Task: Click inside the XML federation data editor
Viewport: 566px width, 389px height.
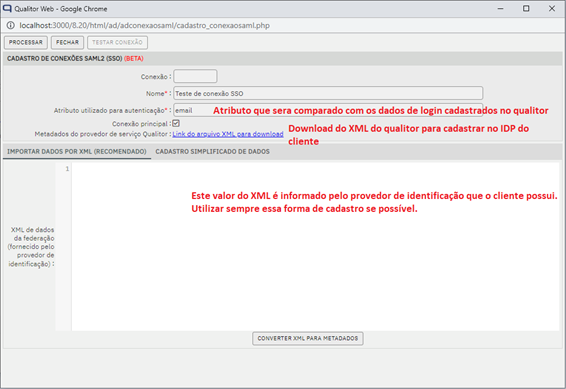Action: [315, 246]
